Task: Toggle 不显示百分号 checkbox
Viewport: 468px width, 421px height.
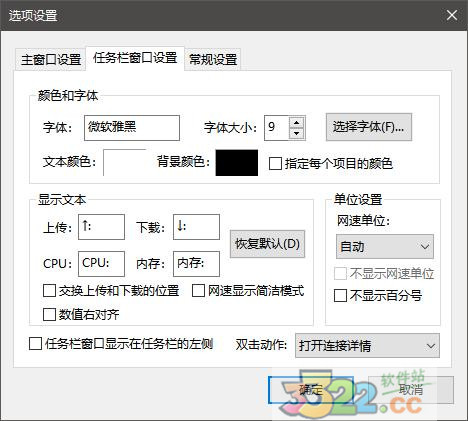Action: [x=340, y=296]
